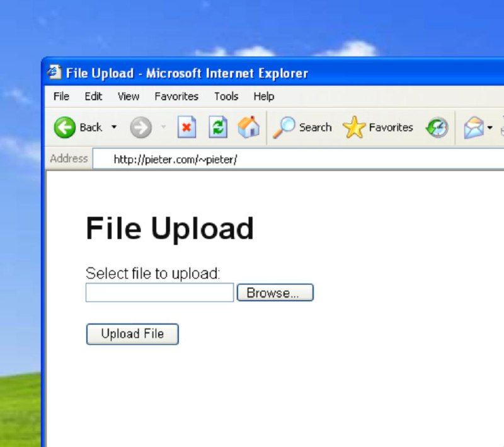504x447 pixels.
Task: Open the File menu
Action: click(61, 96)
